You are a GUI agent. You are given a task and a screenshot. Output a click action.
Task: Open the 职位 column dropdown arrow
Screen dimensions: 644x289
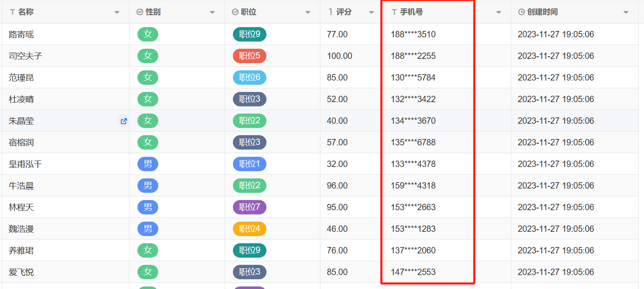[x=308, y=13]
